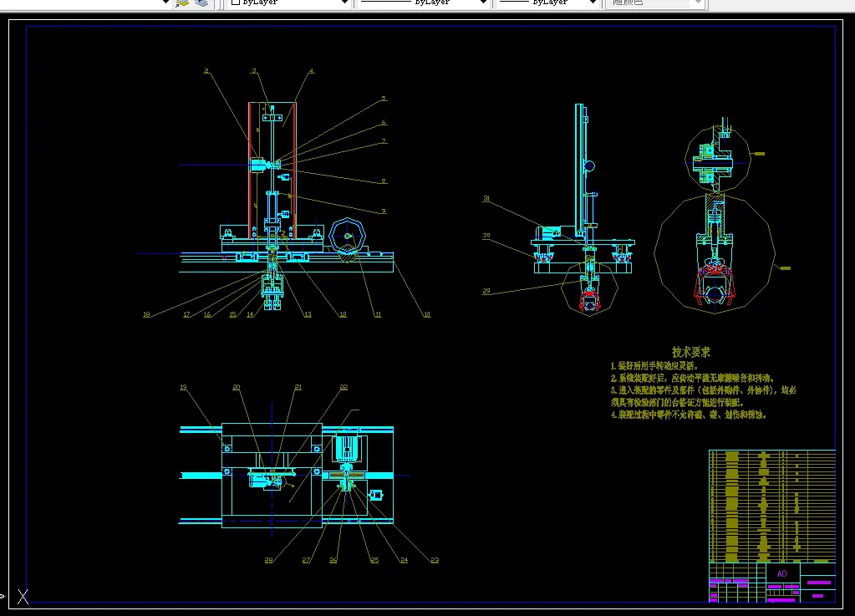Select part balloon number 16
855x616 pixels.
tap(207, 314)
